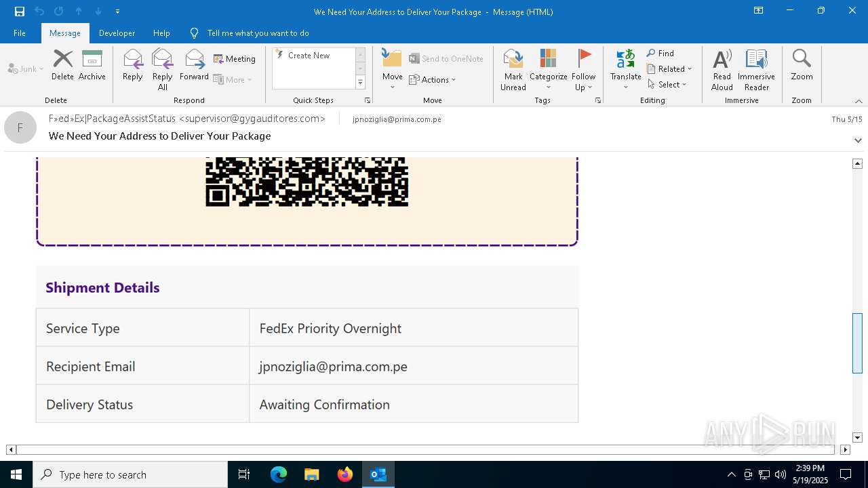Open the Actions dropdown
The height and width of the screenshot is (488, 868).
(433, 79)
